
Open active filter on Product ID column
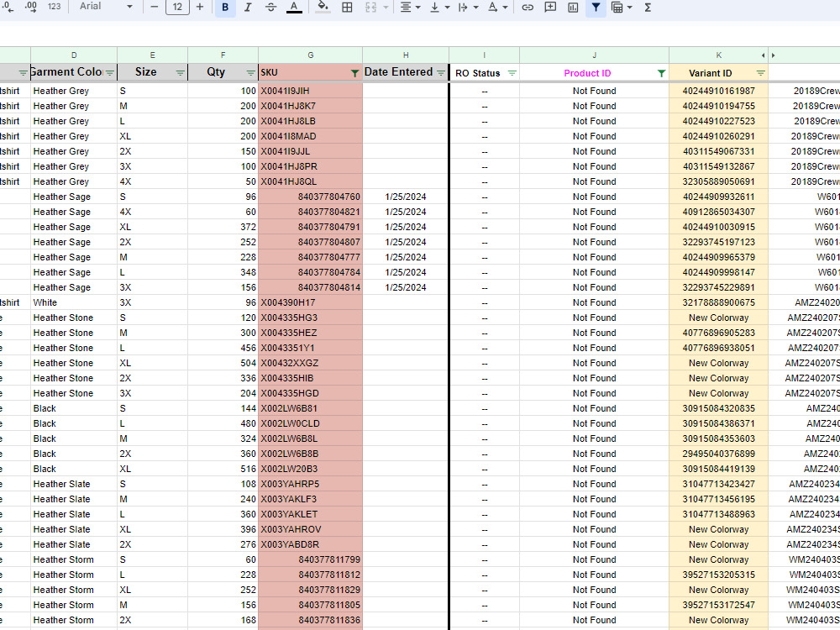pyautogui.click(x=662, y=73)
